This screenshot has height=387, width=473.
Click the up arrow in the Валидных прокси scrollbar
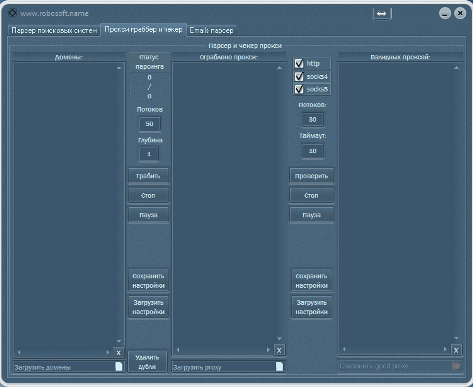tap(456, 68)
